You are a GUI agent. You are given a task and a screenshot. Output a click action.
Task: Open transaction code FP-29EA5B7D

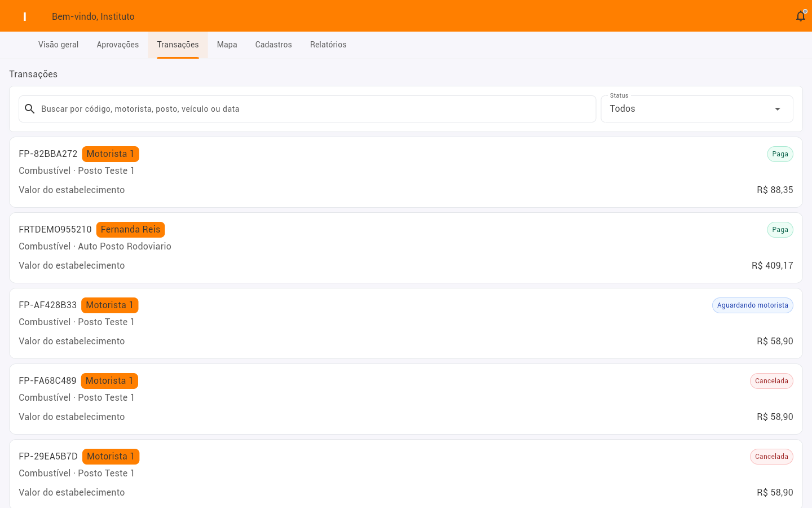(x=48, y=457)
